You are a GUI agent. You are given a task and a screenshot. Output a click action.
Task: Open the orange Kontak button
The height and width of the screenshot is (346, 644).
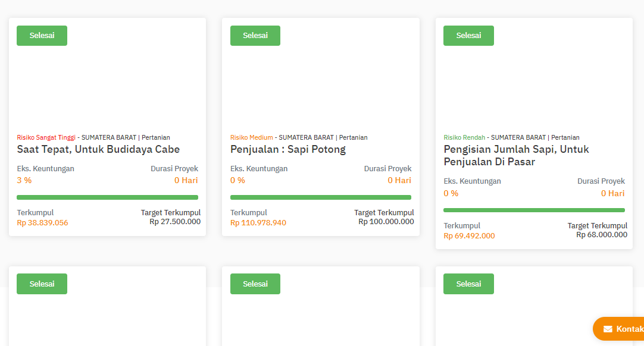click(x=622, y=329)
